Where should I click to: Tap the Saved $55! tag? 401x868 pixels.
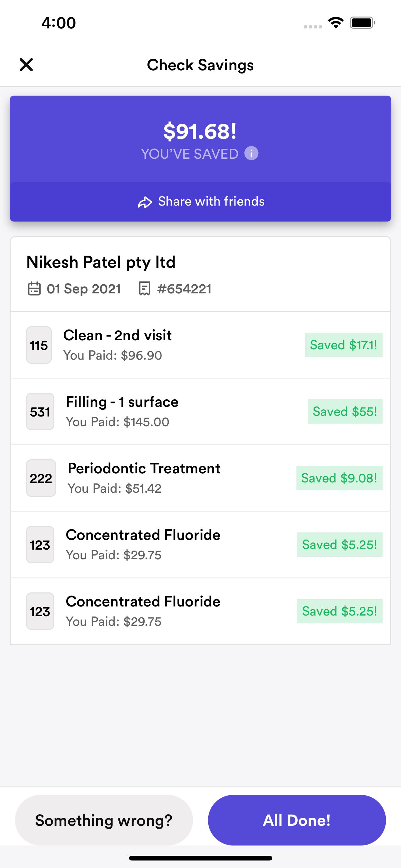click(345, 412)
